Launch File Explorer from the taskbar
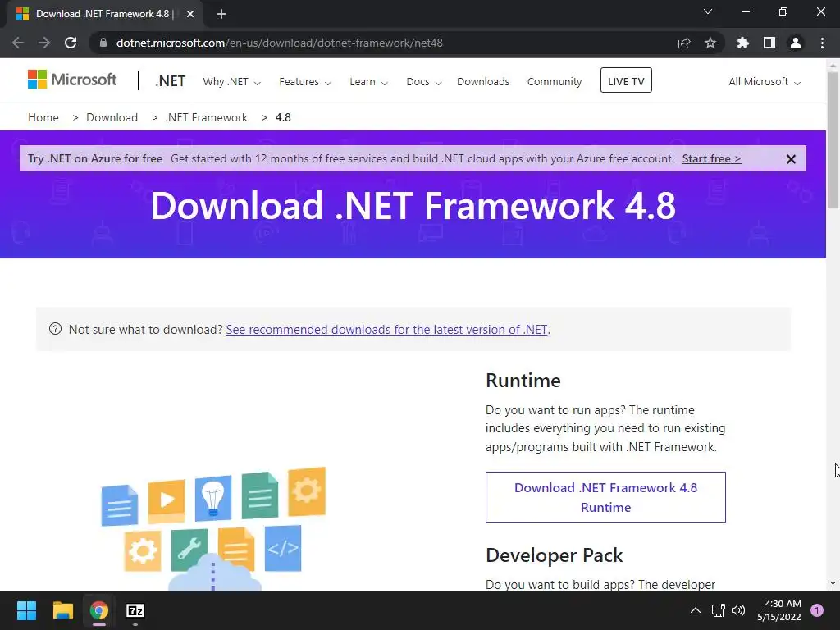 point(62,610)
